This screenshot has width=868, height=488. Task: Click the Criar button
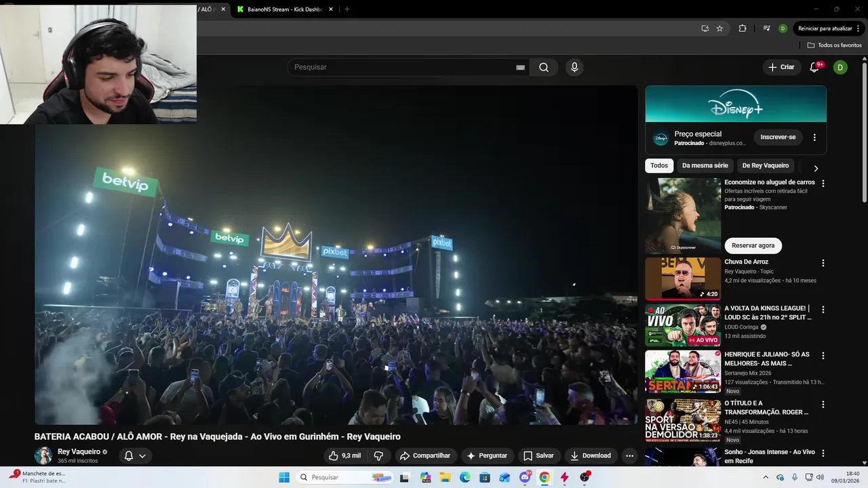(781, 67)
